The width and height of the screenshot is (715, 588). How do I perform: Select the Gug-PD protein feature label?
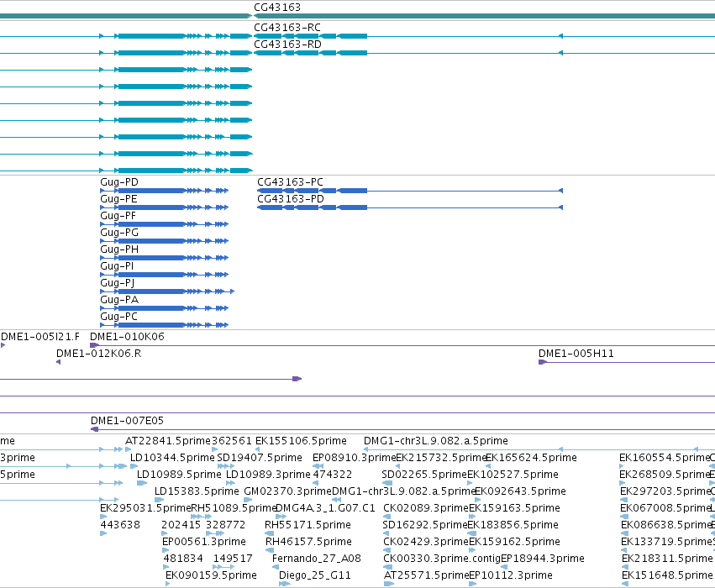coord(119,182)
